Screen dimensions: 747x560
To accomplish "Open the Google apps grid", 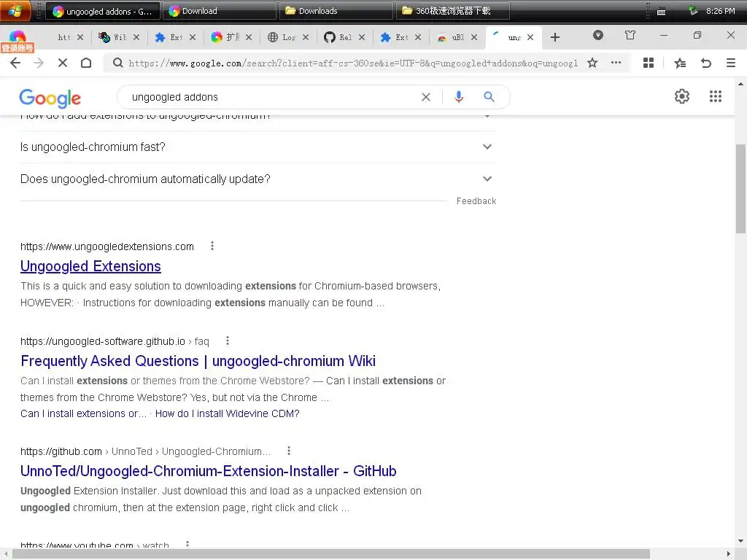I will coord(716,97).
